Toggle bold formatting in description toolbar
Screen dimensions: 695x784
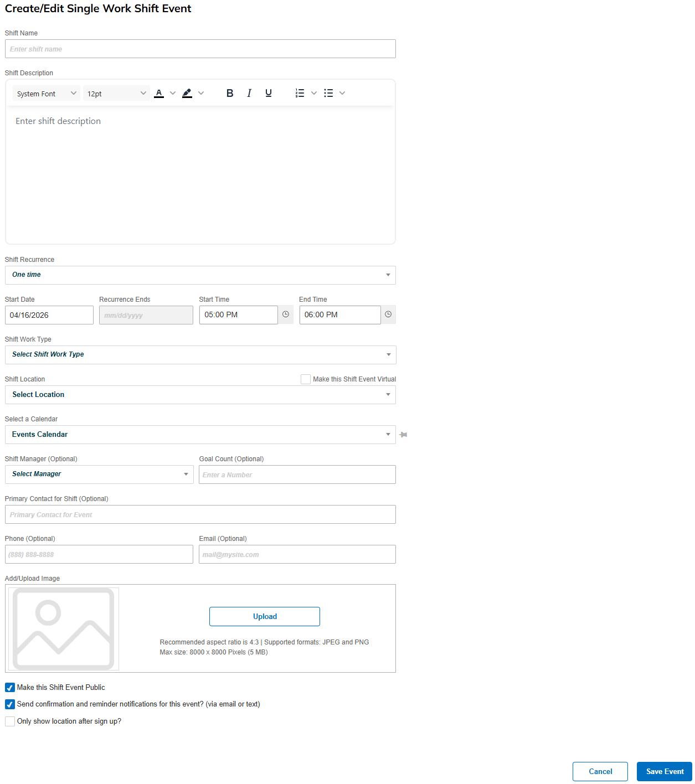coord(230,93)
